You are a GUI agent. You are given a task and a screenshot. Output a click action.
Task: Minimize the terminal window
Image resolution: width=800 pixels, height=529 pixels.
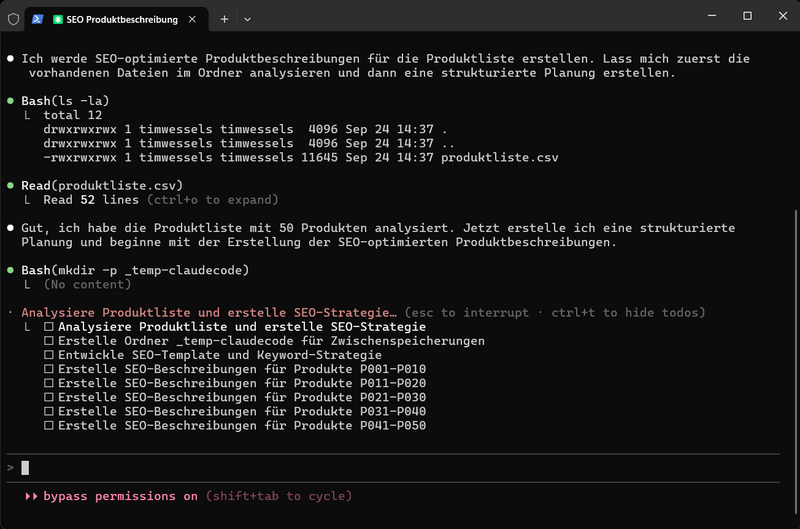704,17
